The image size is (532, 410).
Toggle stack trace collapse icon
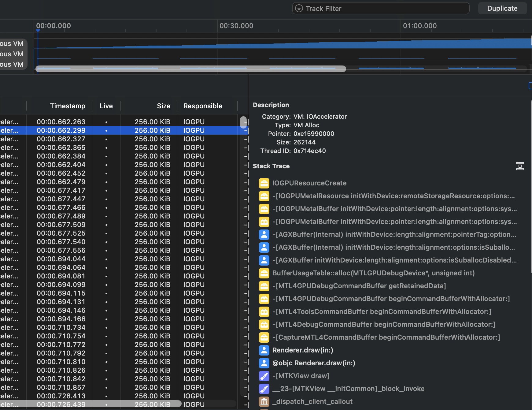coord(520,166)
